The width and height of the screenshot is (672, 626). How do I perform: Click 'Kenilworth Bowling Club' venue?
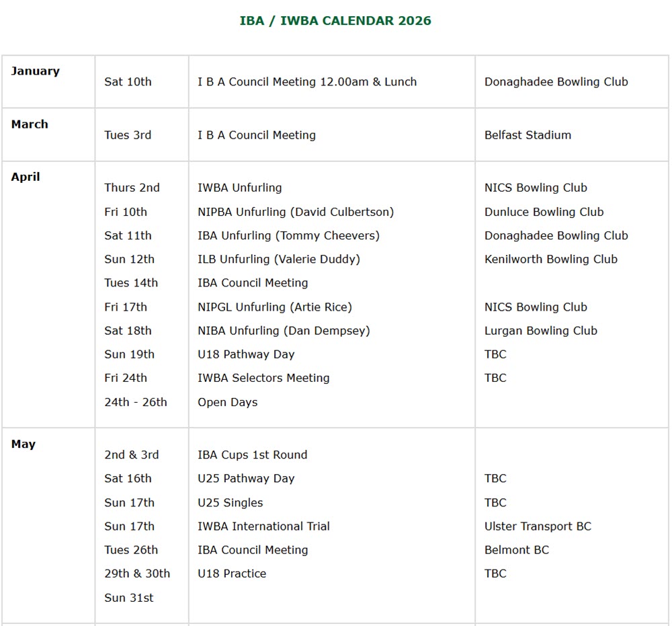[551, 260]
